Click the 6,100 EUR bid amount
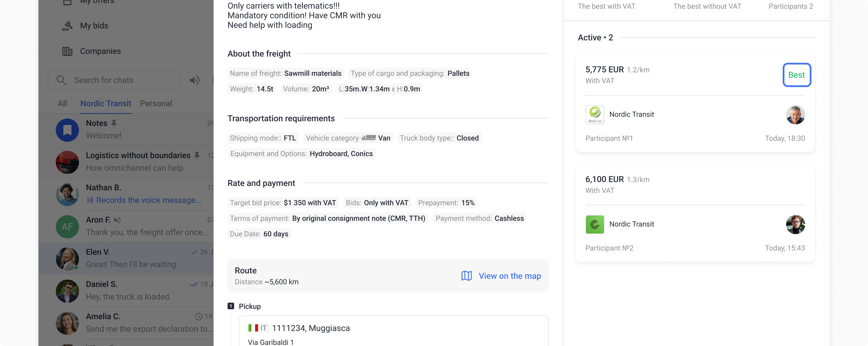 click(604, 180)
